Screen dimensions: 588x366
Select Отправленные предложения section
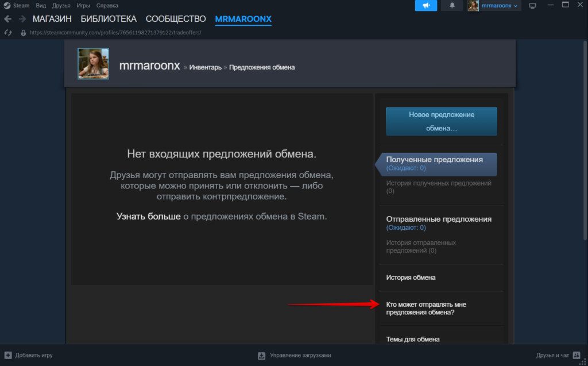coord(439,222)
